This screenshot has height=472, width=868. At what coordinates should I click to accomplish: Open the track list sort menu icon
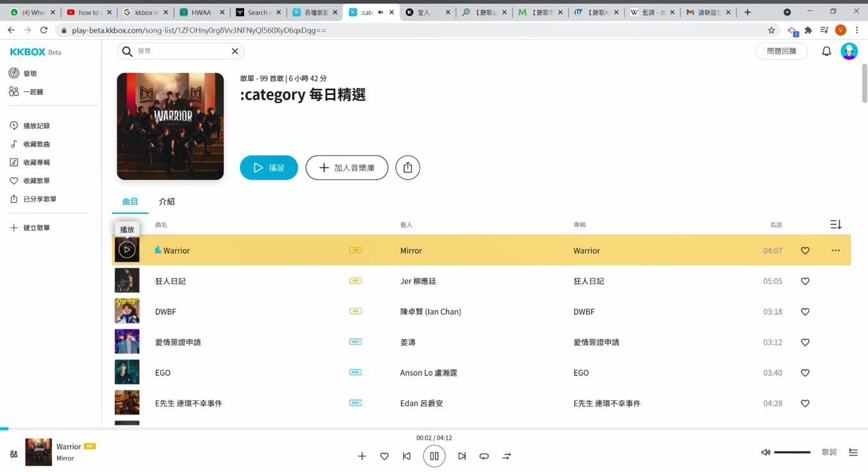pyautogui.click(x=835, y=225)
